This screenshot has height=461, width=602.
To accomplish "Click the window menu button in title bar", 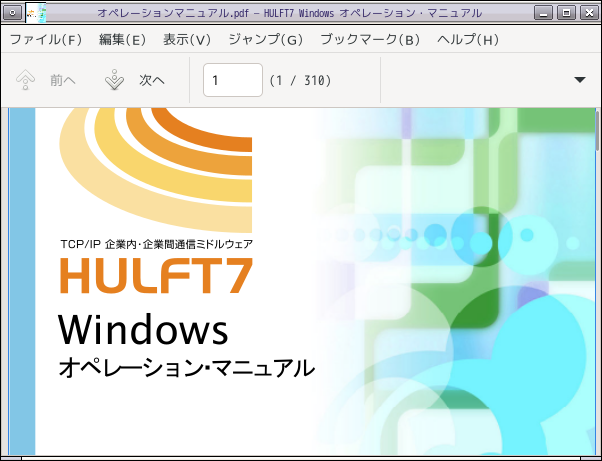I will pyautogui.click(x=12, y=13).
